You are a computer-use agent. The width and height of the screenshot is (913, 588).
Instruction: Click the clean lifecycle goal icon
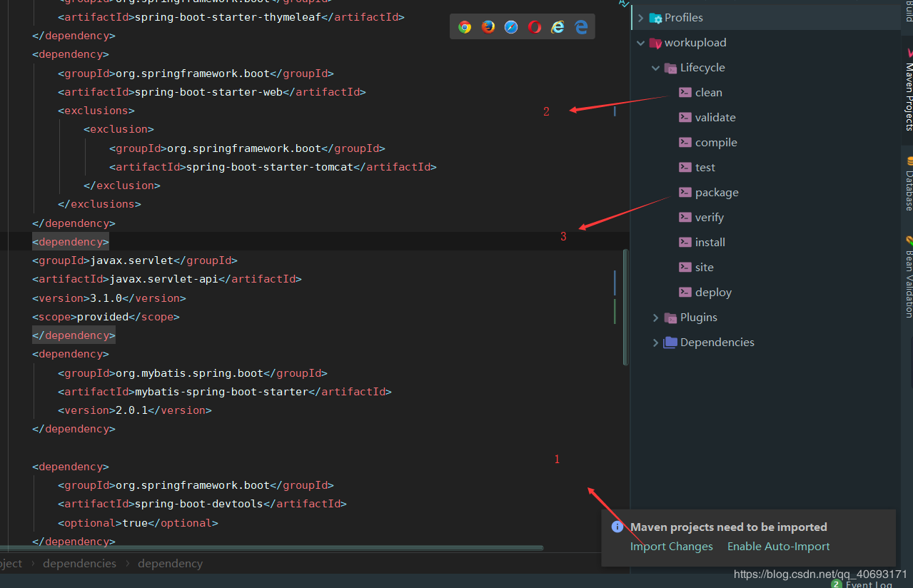pos(685,92)
